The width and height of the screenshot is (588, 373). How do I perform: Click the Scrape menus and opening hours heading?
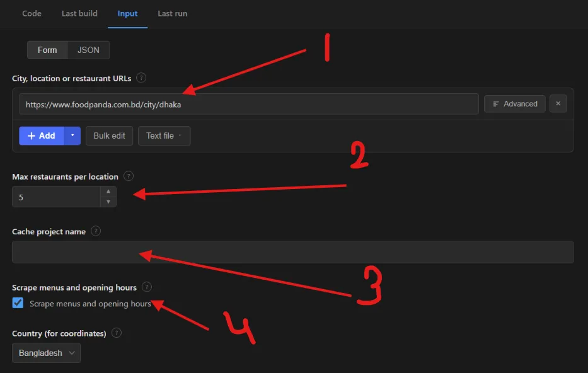pos(74,287)
